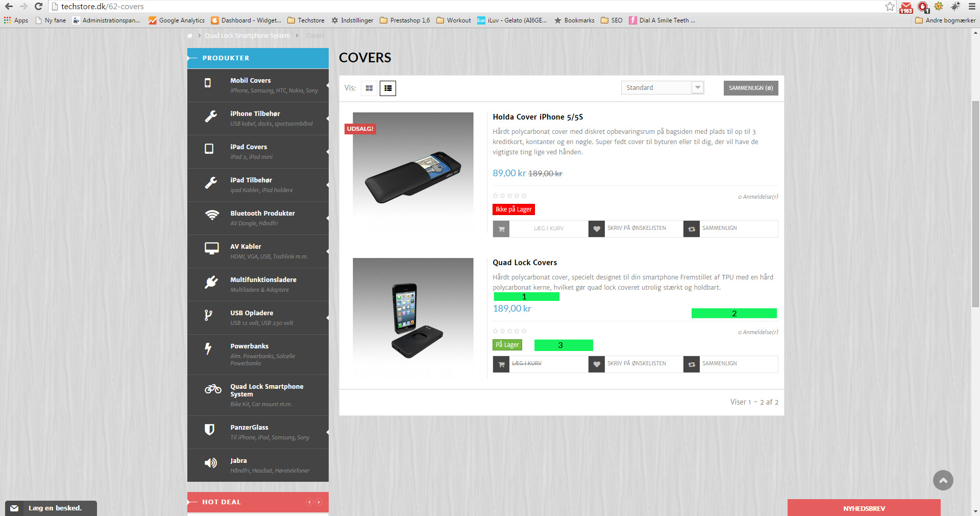Screen dimensions: 980x516
Task: Click the Holda Cover product thumbnail
Action: (x=413, y=173)
